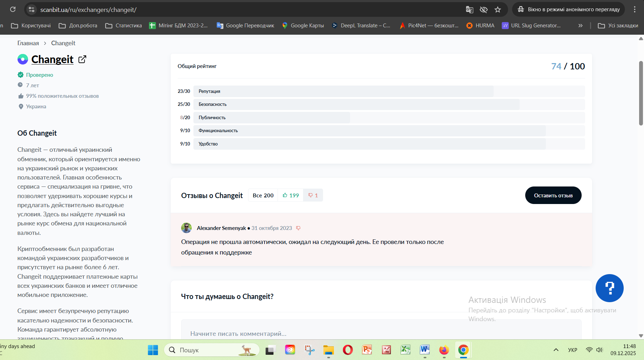Click the Украина location text

tap(36, 107)
